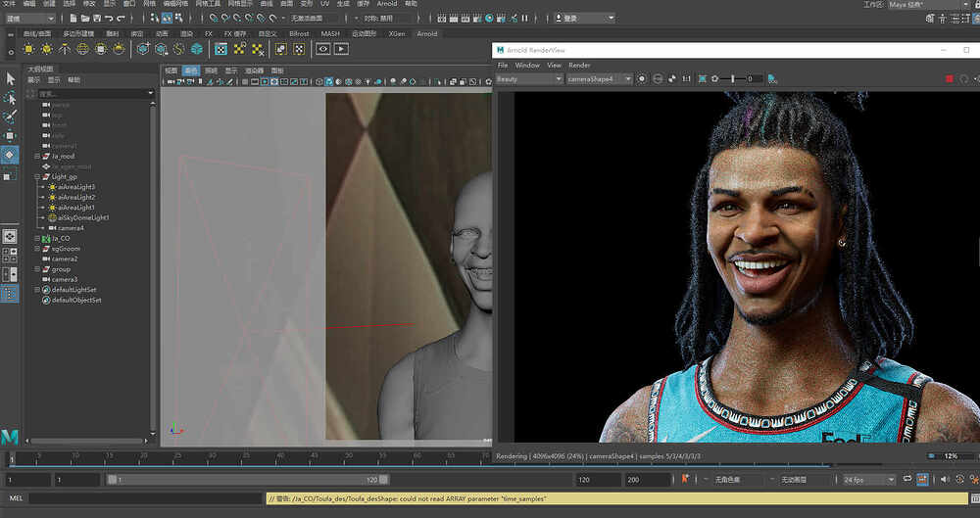Viewport: 980px width, 518px height.
Task: Switch to the XGen shelf tab
Action: (397, 33)
